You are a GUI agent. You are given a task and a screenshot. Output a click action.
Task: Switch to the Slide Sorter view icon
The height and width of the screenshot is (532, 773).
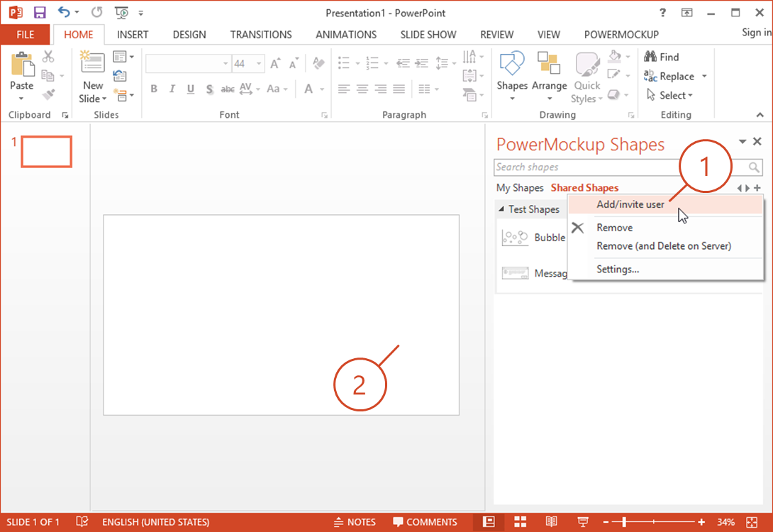520,521
